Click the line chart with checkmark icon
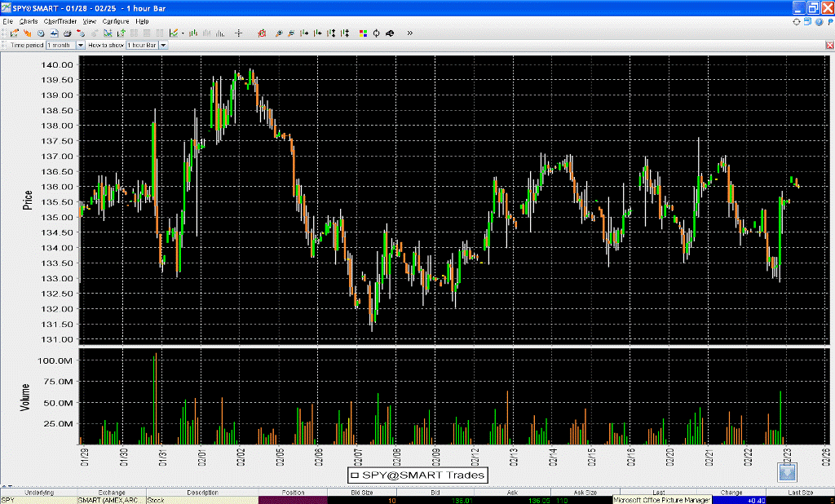 pos(174,33)
